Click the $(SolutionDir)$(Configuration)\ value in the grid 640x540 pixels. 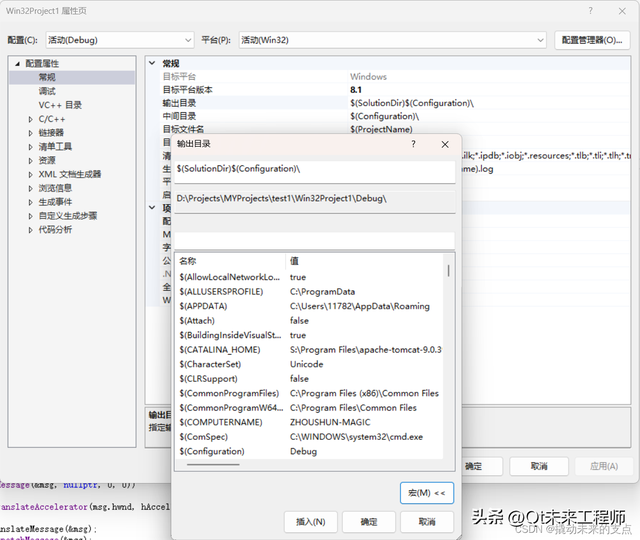point(411,103)
